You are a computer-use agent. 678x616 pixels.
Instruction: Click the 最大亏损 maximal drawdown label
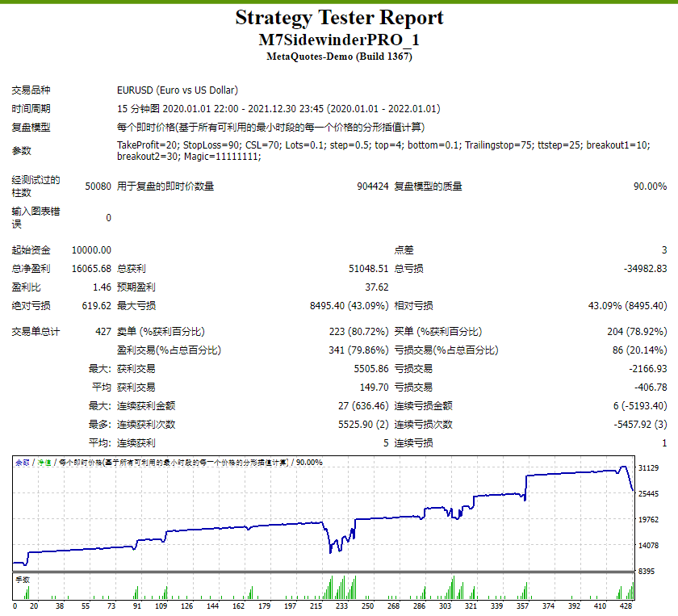[136, 306]
